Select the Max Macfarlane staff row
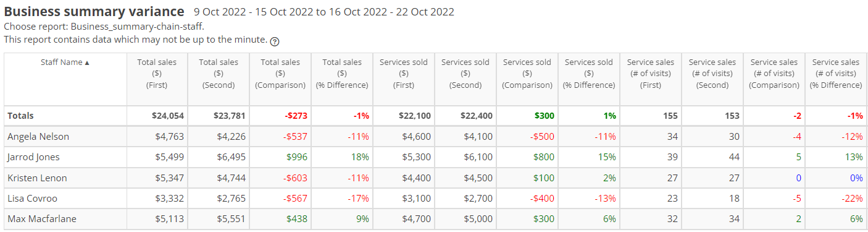Image resolution: width=868 pixels, height=232 pixels. [435, 219]
